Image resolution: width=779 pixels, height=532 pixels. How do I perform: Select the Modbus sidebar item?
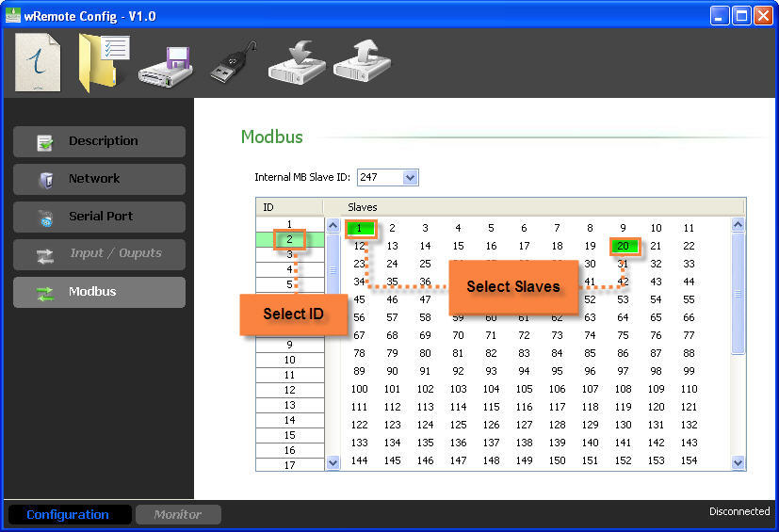pyautogui.click(x=99, y=292)
